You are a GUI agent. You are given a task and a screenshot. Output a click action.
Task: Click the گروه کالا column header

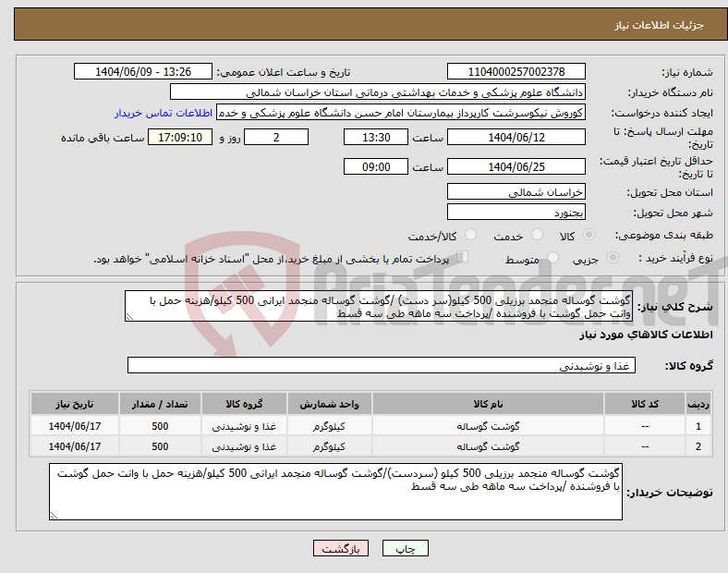[244, 404]
